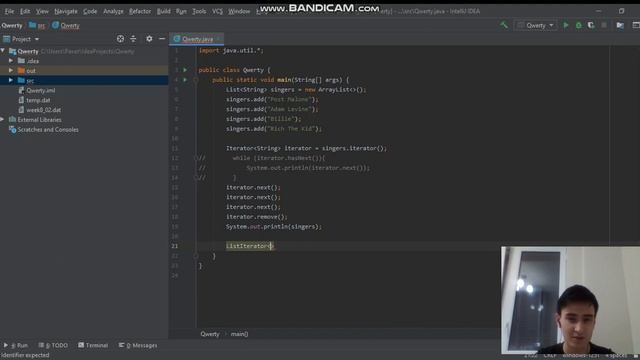Open the Tools menu
This screenshot has width=640, height=360.
pyautogui.click(x=199, y=11)
